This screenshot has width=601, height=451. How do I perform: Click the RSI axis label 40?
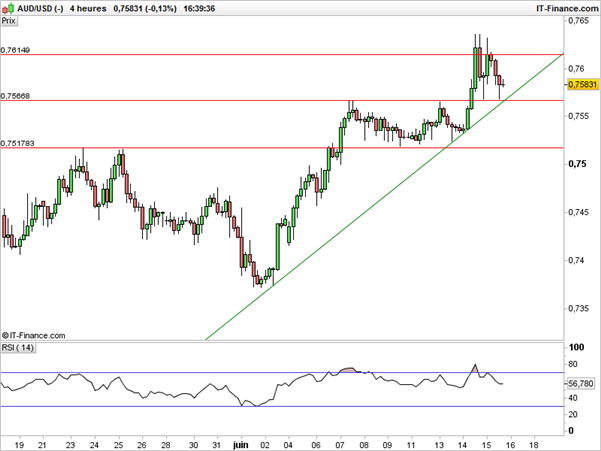tap(573, 399)
